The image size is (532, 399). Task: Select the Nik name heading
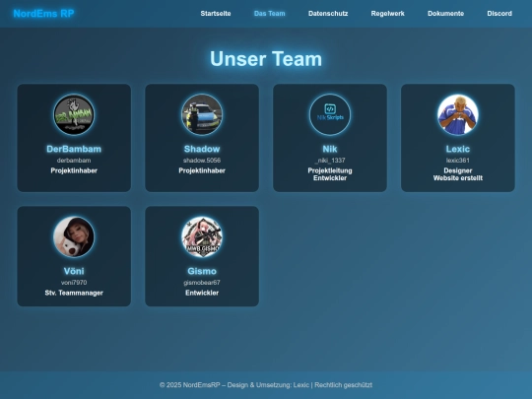[330, 149]
